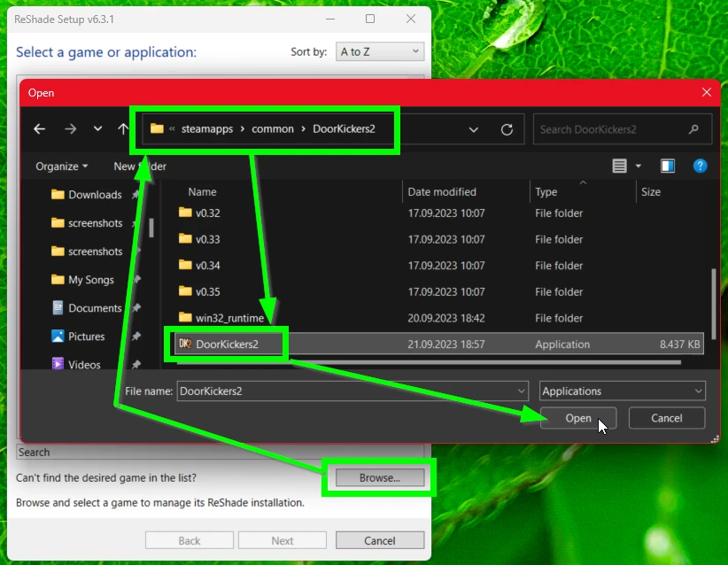Click the search magnifier icon
Screen dimensions: 728x565
(x=693, y=129)
